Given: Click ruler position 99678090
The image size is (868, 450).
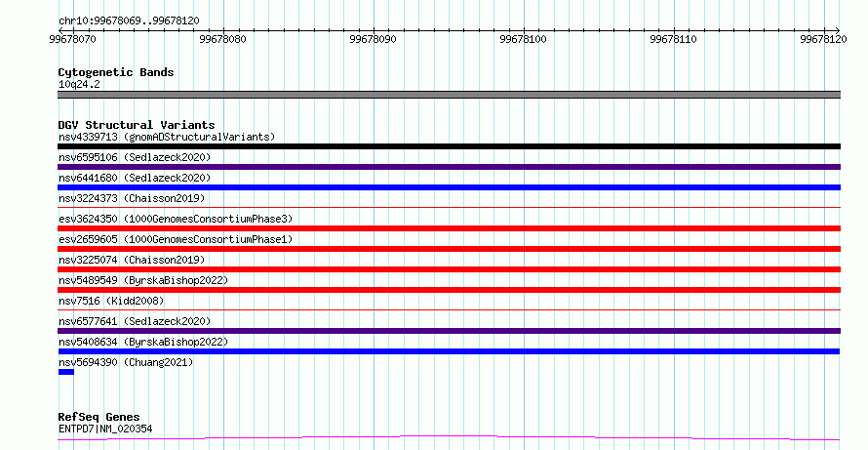Looking at the screenshot, I should point(373,39).
